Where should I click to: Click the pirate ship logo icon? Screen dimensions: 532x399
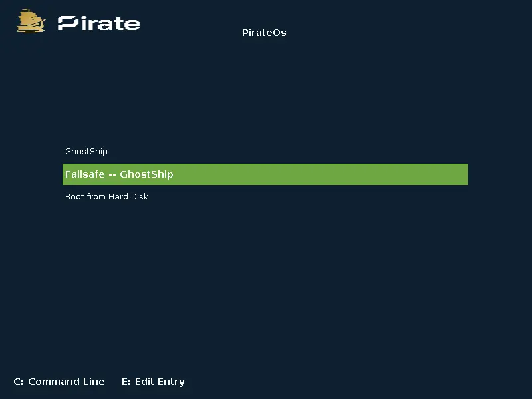(31, 21)
